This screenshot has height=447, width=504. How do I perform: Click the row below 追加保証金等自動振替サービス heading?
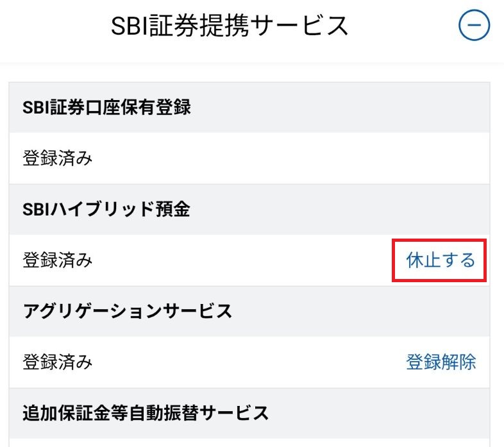pyautogui.click(x=249, y=443)
